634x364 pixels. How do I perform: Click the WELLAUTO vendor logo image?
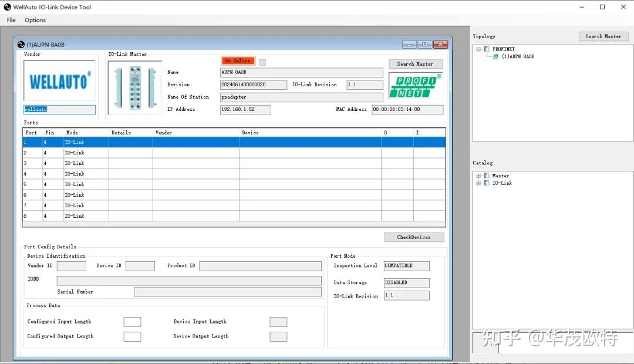coord(59,82)
